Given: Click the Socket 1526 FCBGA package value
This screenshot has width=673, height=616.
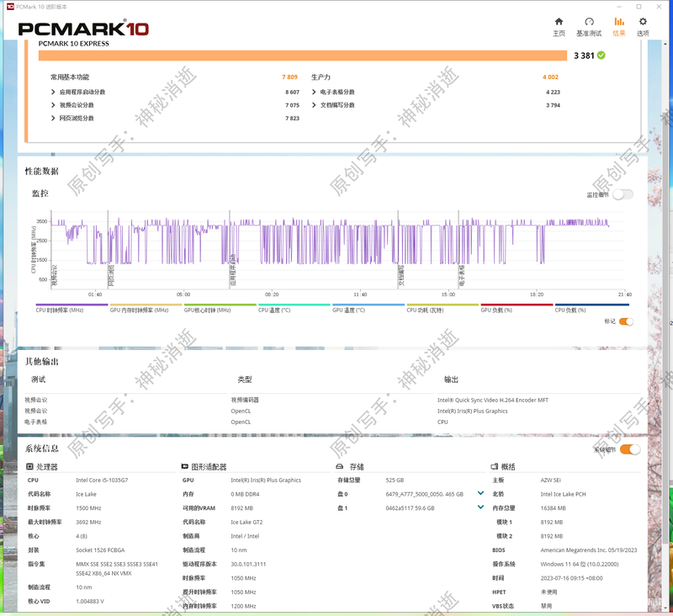Looking at the screenshot, I should tap(100, 550).
